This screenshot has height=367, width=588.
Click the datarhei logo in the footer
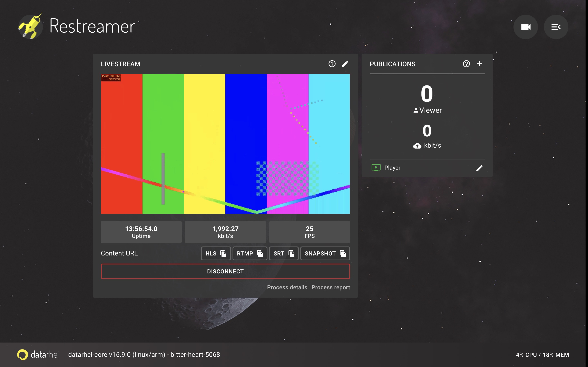(23, 355)
